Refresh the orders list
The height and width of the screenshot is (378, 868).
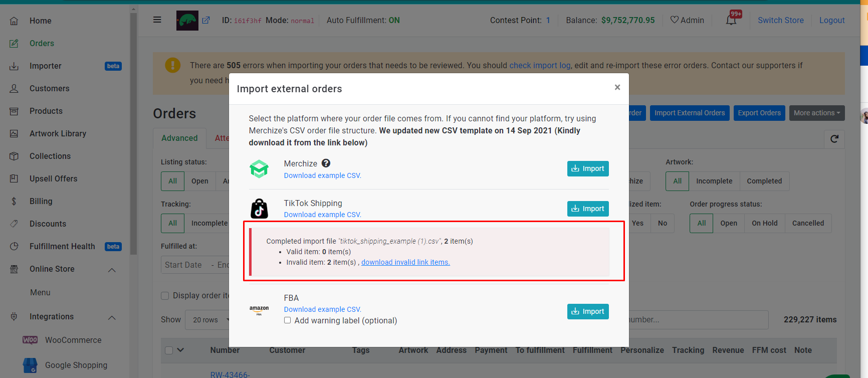(834, 139)
